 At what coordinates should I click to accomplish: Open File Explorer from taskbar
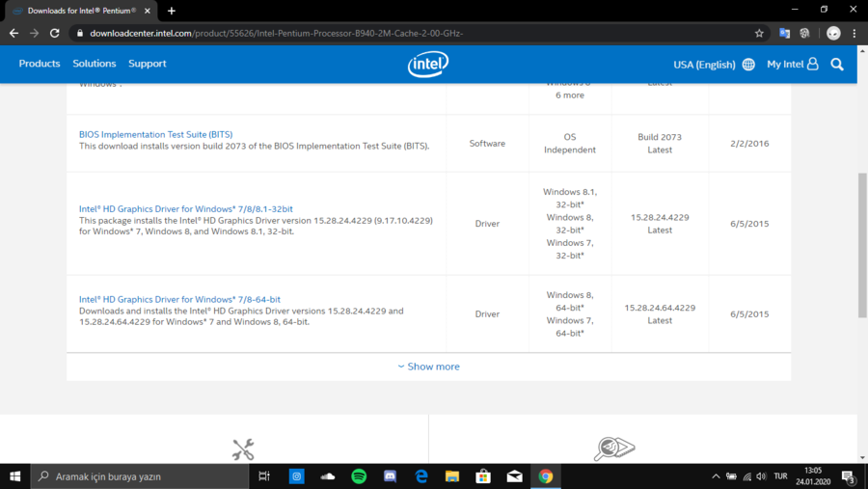(x=452, y=476)
